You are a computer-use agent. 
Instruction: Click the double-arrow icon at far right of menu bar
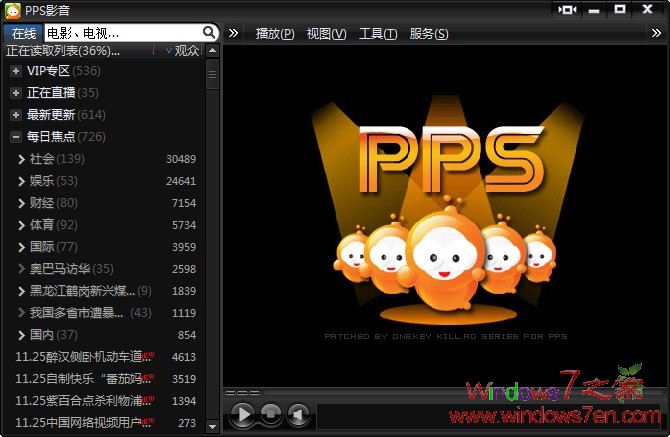(x=658, y=33)
